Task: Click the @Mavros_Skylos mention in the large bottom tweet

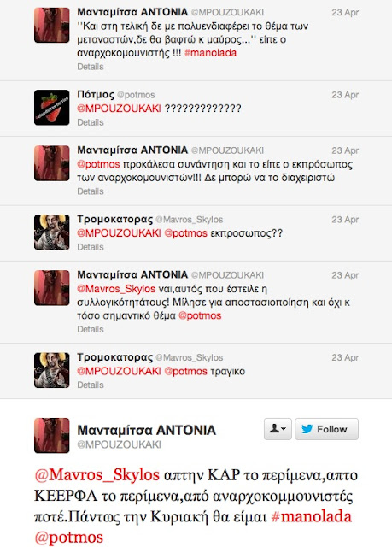Action: point(97,475)
